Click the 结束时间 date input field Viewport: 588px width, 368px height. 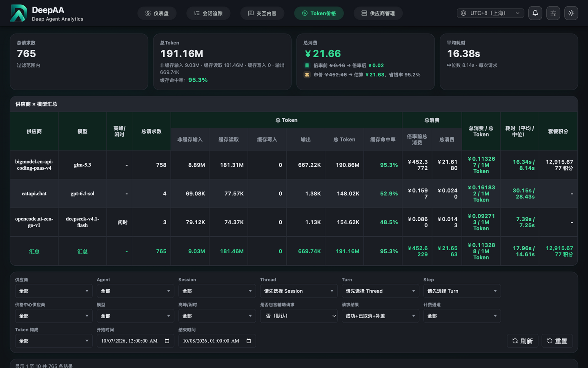click(217, 341)
